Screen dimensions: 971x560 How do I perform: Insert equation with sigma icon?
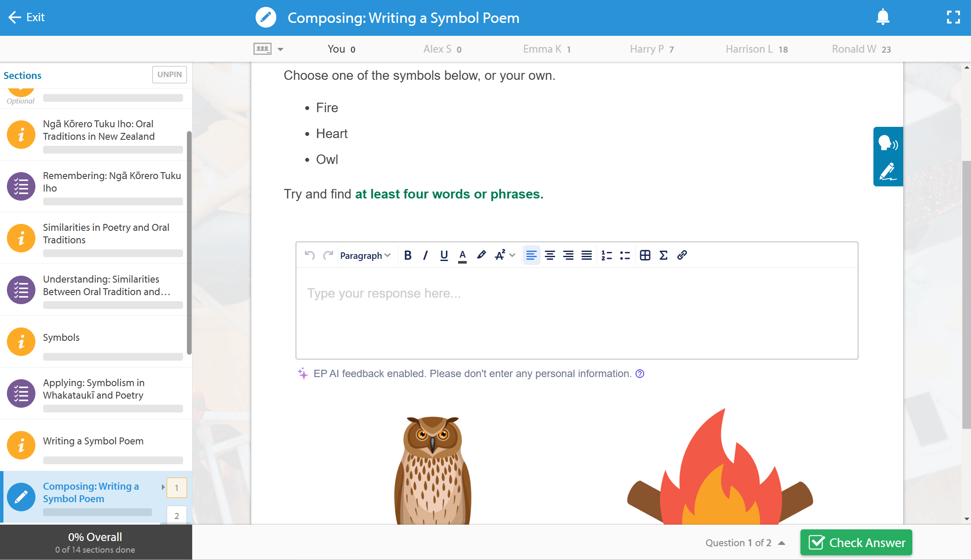[664, 255]
